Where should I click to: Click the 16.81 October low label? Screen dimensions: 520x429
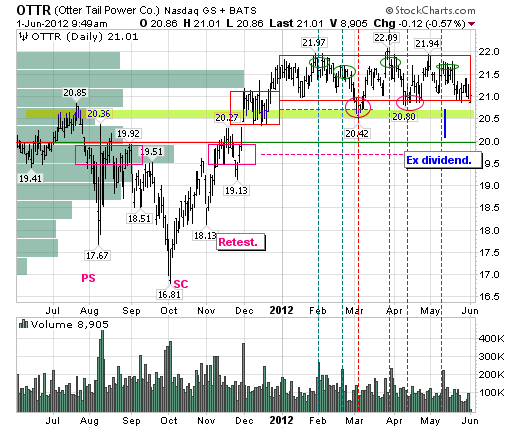click(x=169, y=295)
